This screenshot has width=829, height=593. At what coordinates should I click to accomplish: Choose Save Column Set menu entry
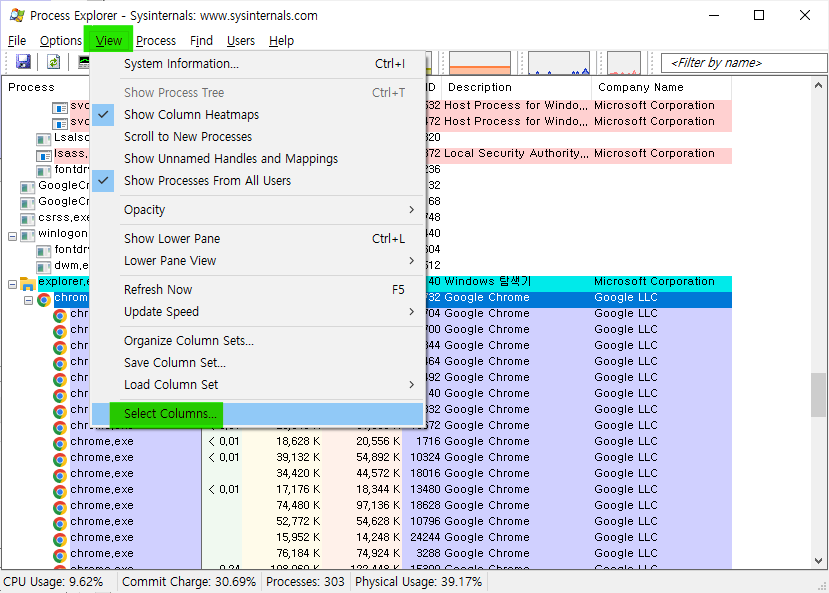257,363
